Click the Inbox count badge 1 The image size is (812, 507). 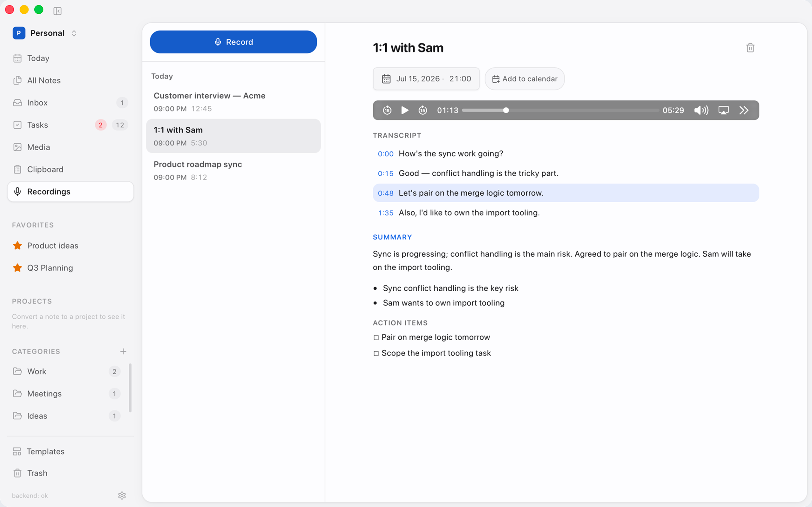pyautogui.click(x=122, y=103)
